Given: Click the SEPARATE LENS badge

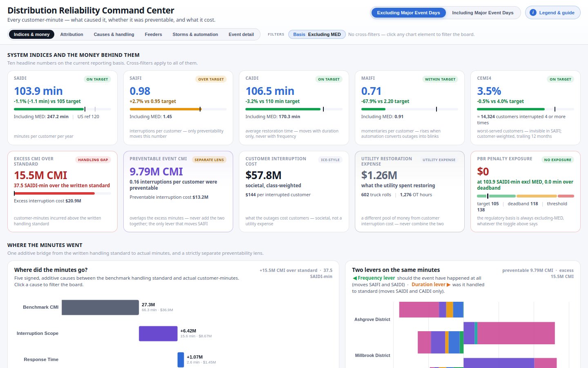Looking at the screenshot, I should [x=209, y=159].
